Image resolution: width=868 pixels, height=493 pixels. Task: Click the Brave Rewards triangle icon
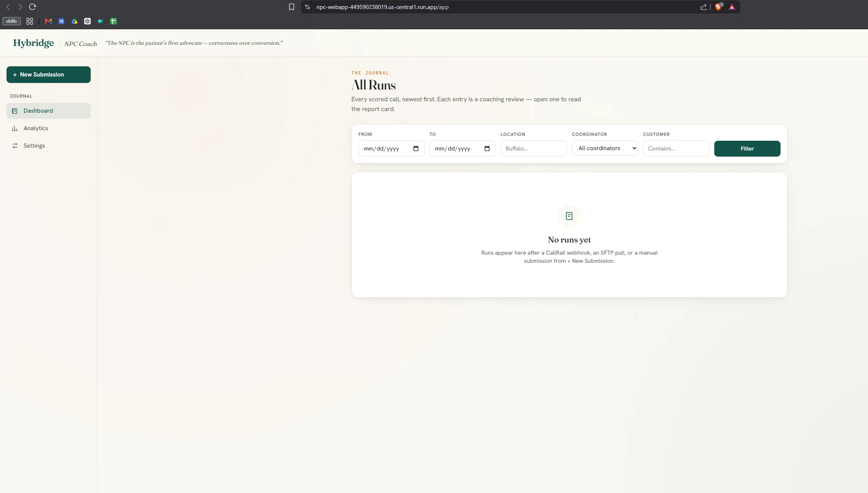(x=732, y=7)
